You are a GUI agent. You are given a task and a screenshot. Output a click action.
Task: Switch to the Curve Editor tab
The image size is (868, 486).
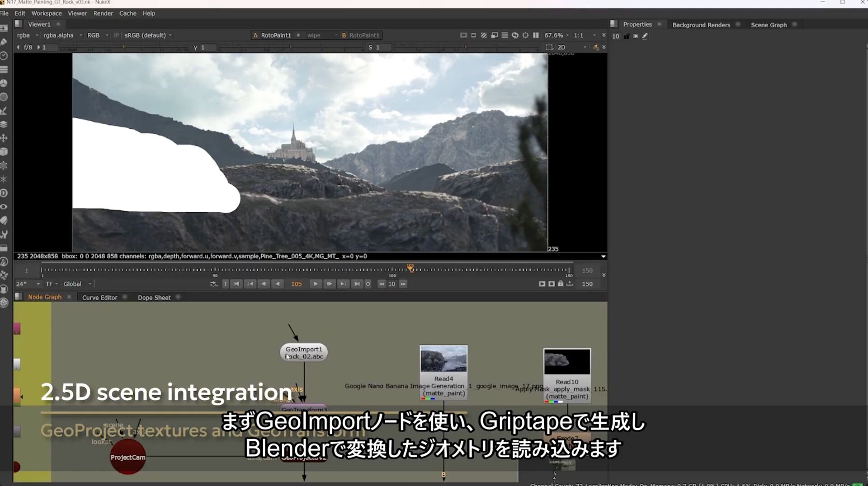tap(99, 298)
